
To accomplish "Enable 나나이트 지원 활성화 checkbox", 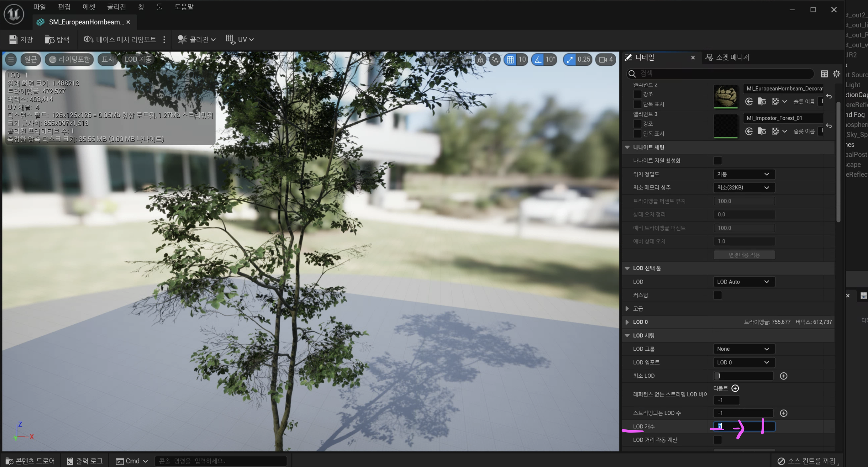I will click(x=718, y=161).
